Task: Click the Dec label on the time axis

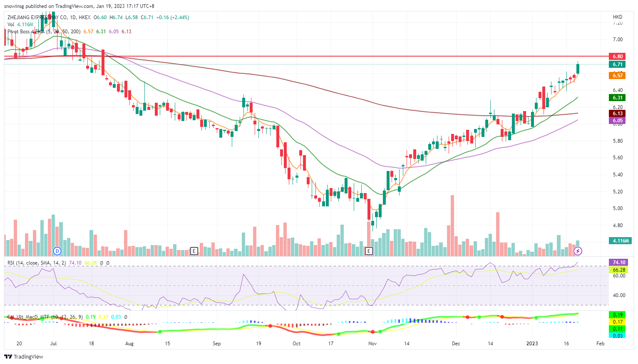Action: pyautogui.click(x=456, y=344)
